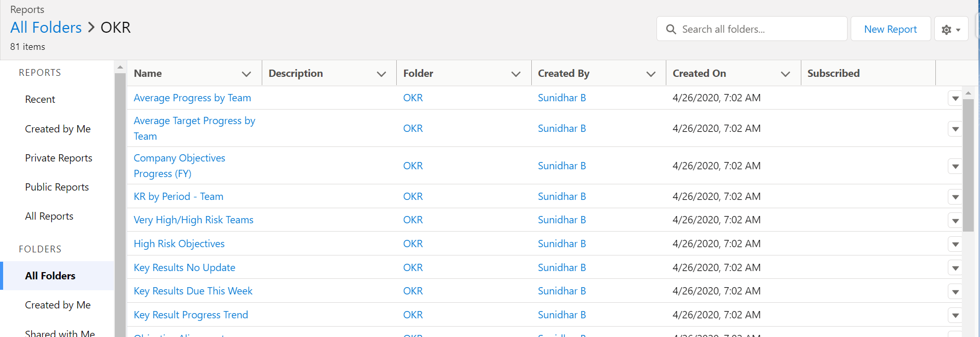Open row actions for Average Progress by Team
Image resolution: width=980 pixels, height=337 pixels.
955,98
